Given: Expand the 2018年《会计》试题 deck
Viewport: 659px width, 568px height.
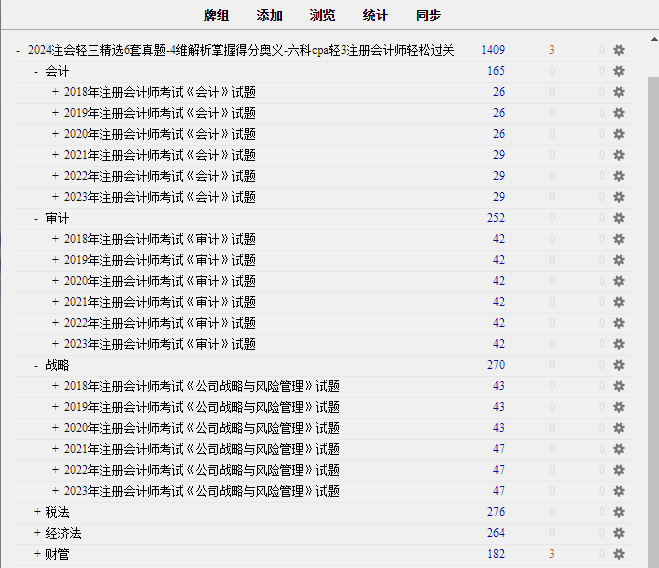Looking at the screenshot, I should point(55,92).
